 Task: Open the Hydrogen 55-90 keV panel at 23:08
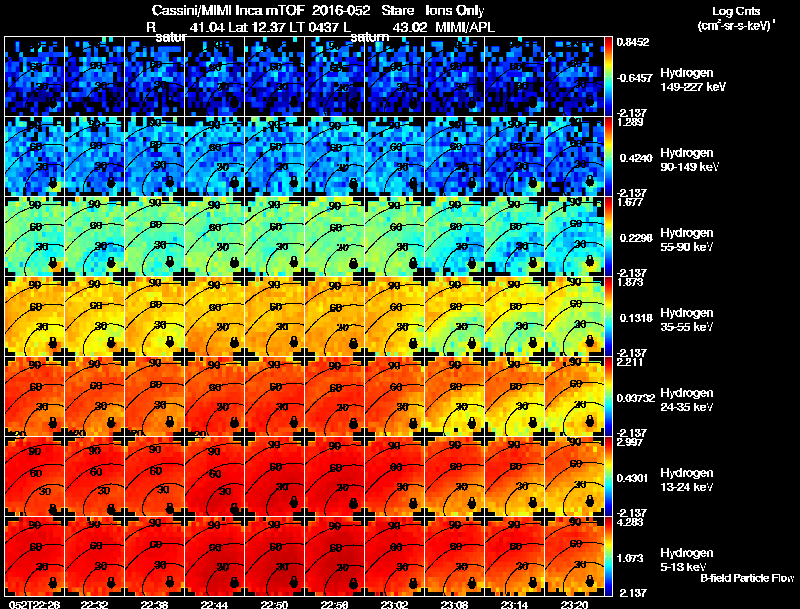pyautogui.click(x=455, y=237)
